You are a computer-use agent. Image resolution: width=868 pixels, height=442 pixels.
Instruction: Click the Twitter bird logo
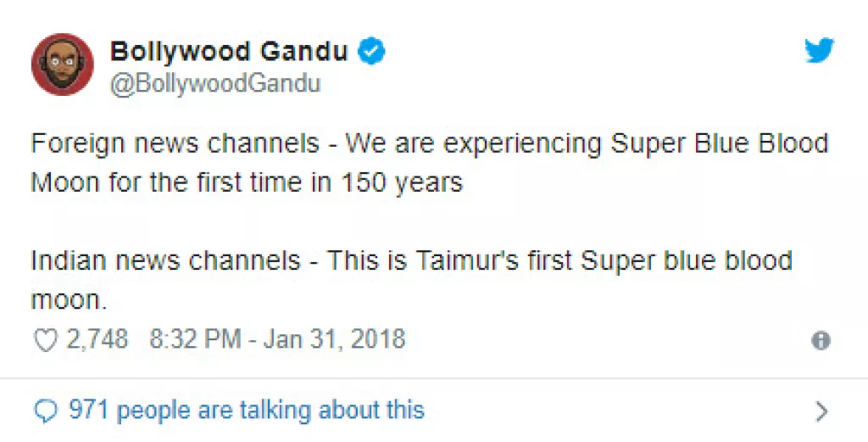(x=819, y=52)
